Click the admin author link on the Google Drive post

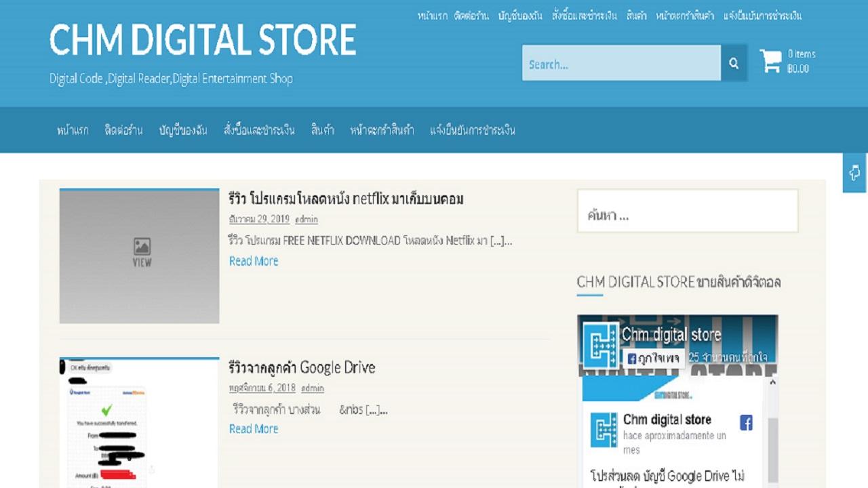(x=313, y=388)
